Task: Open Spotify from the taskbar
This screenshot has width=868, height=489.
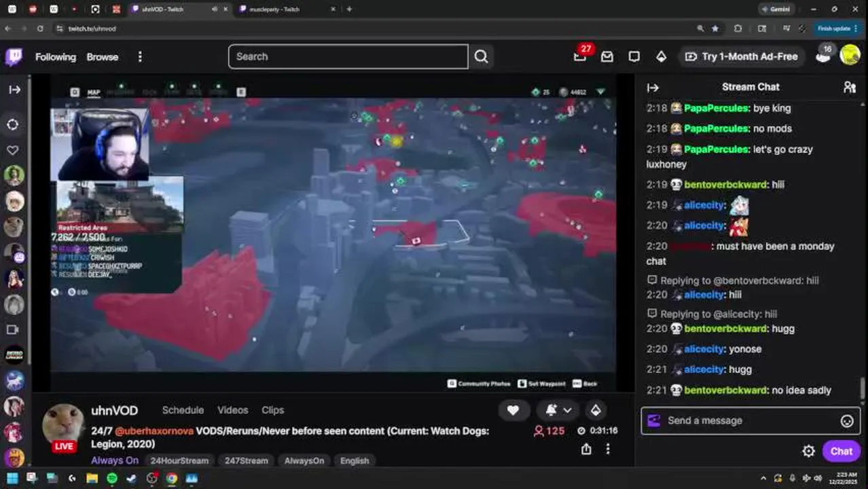Action: point(112,478)
